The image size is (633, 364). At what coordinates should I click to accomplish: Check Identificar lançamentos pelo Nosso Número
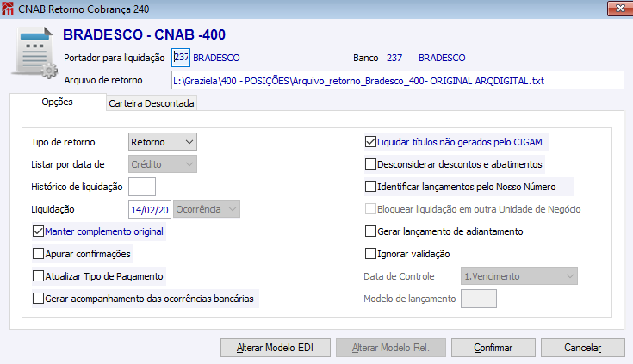coord(370,187)
